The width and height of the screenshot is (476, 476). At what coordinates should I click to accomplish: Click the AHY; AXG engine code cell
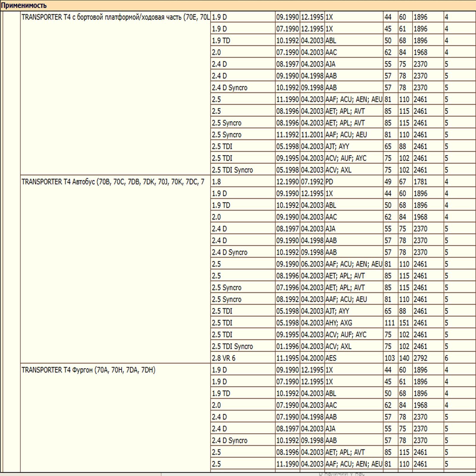click(x=354, y=323)
